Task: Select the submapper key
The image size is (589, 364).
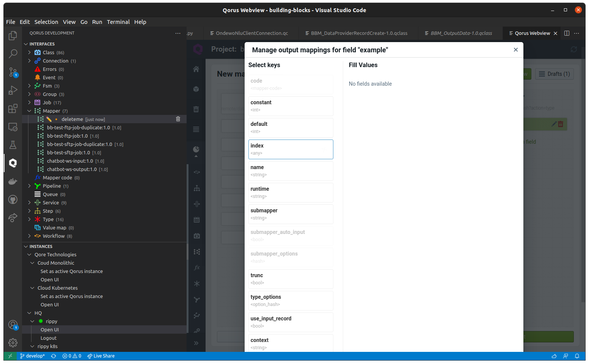Action: tap(291, 214)
